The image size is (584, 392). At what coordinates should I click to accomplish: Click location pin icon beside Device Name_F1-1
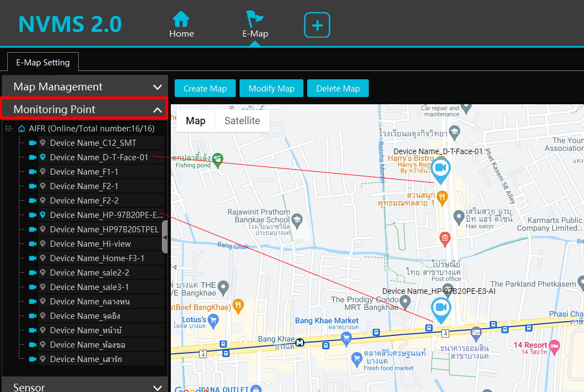pyautogui.click(x=43, y=172)
